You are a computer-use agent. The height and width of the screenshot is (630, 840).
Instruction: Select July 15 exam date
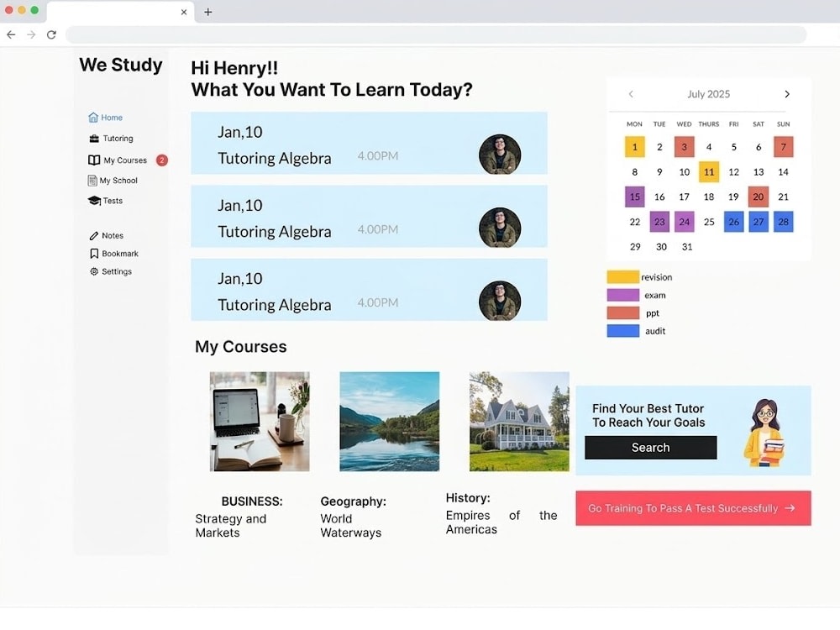635,197
